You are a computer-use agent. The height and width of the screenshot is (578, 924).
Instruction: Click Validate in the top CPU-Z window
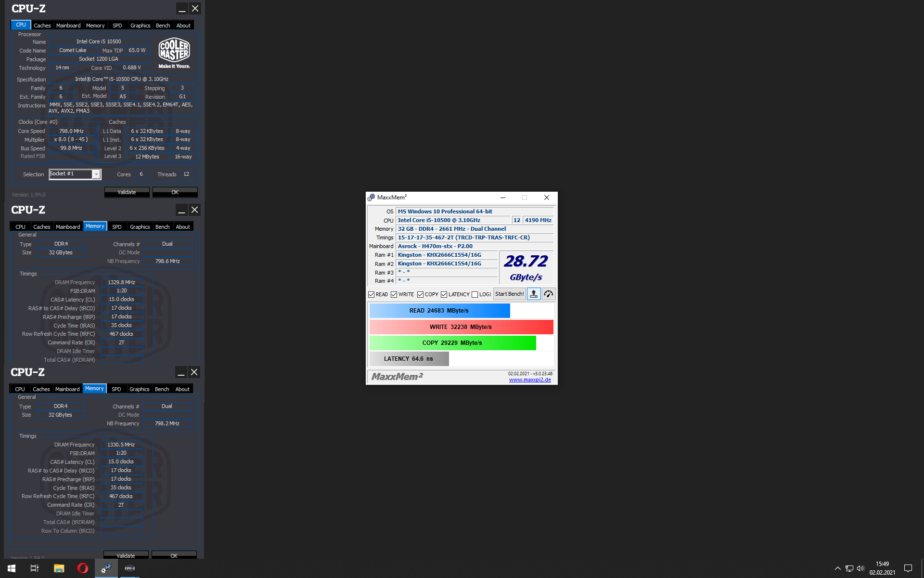(127, 192)
